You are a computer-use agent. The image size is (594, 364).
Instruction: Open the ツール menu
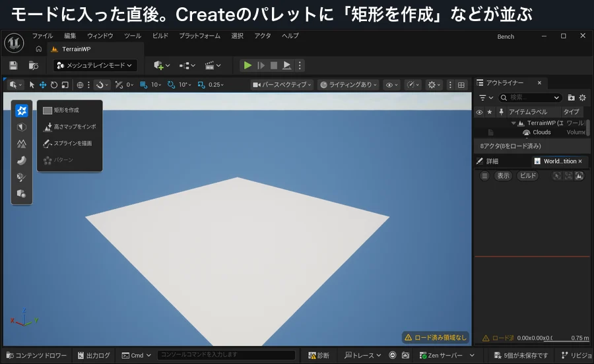133,36
